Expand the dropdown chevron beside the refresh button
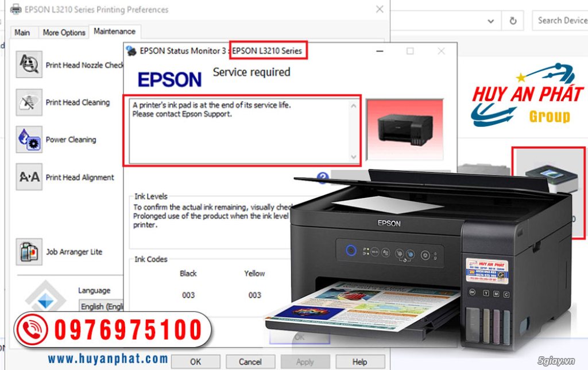 coord(491,20)
